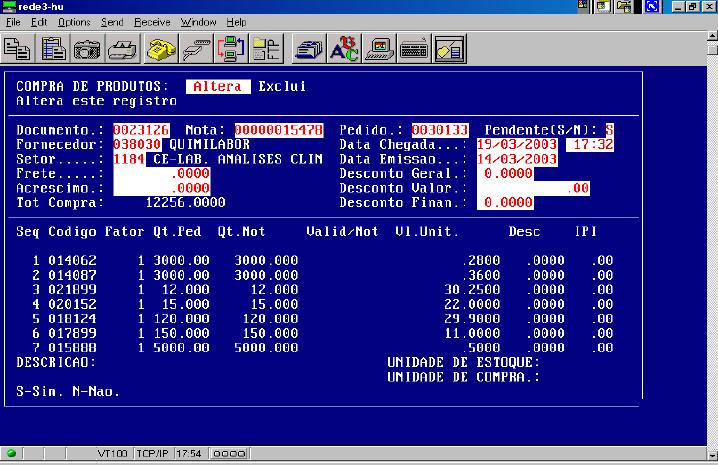Click the Vl.Unit. column header

[x=427, y=232]
